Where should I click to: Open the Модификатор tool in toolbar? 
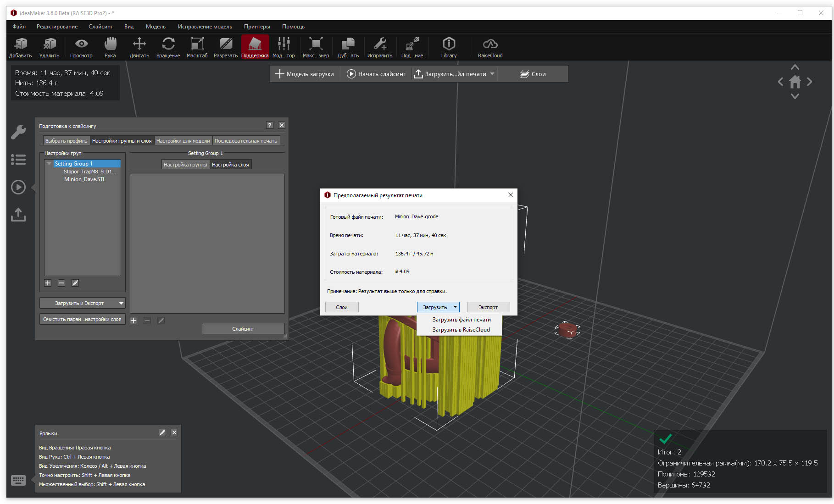(x=284, y=48)
